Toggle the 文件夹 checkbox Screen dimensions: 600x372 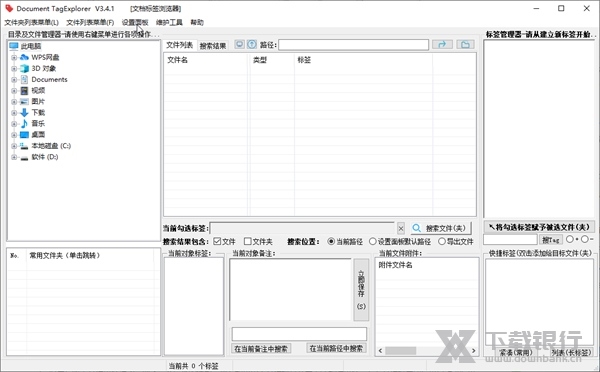(x=248, y=241)
